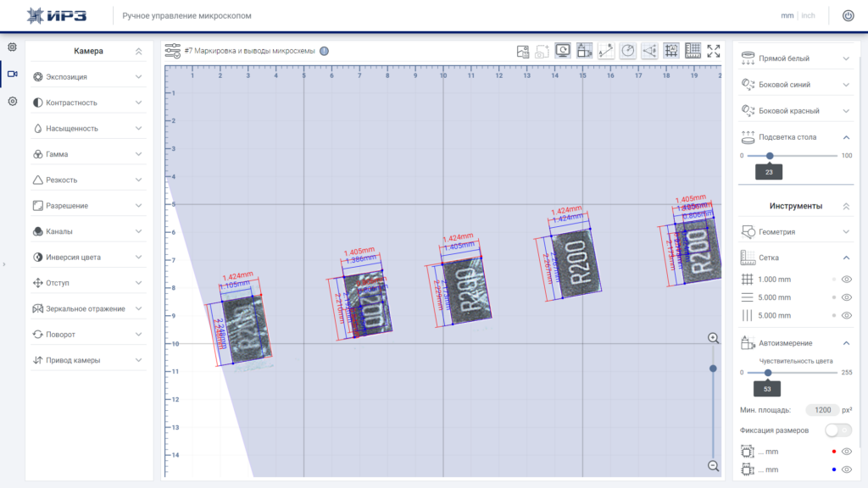Select the angle measurement tool
868x488 pixels.
649,51
